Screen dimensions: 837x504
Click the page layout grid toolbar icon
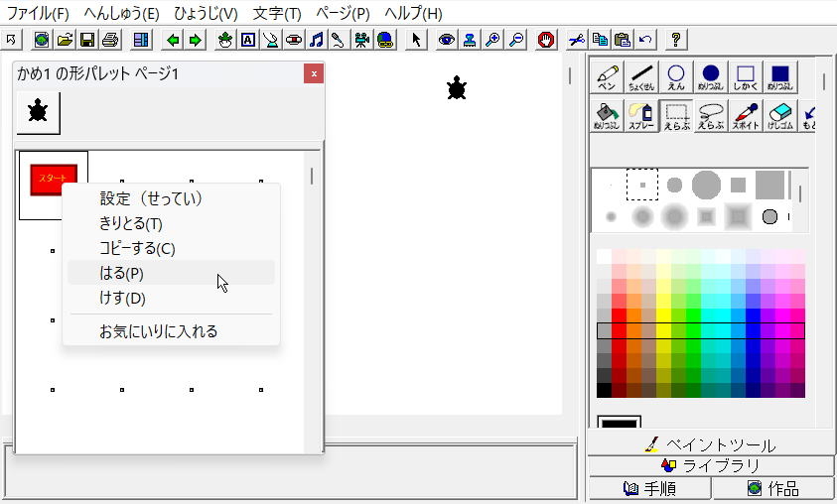click(141, 40)
